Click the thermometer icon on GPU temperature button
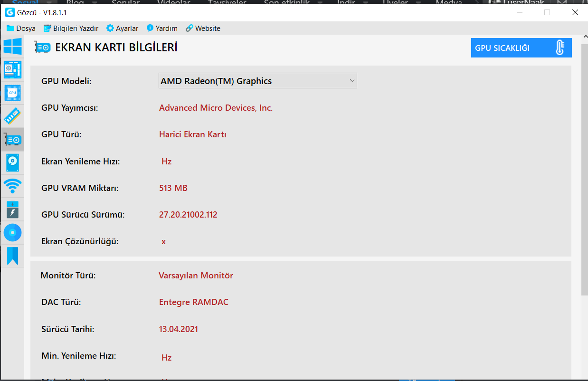Viewport: 588px width, 381px height. point(560,48)
